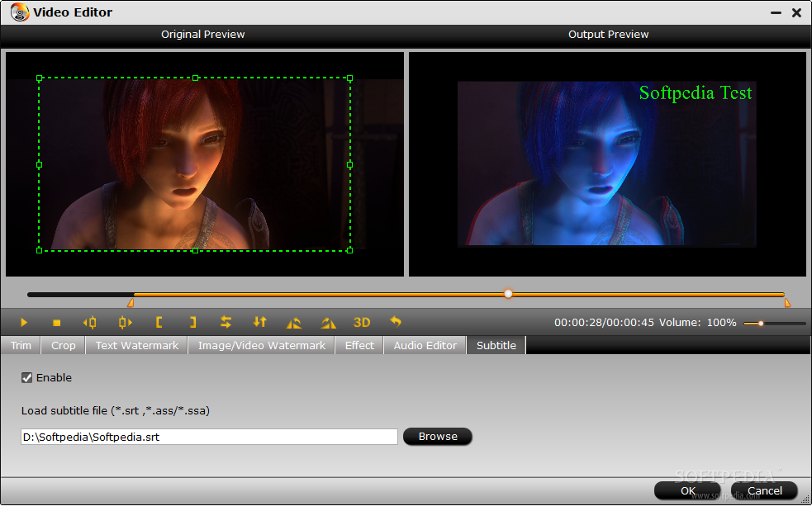The height and width of the screenshot is (511, 812).
Task: Select the trim end marker on the timeline
Action: click(787, 302)
